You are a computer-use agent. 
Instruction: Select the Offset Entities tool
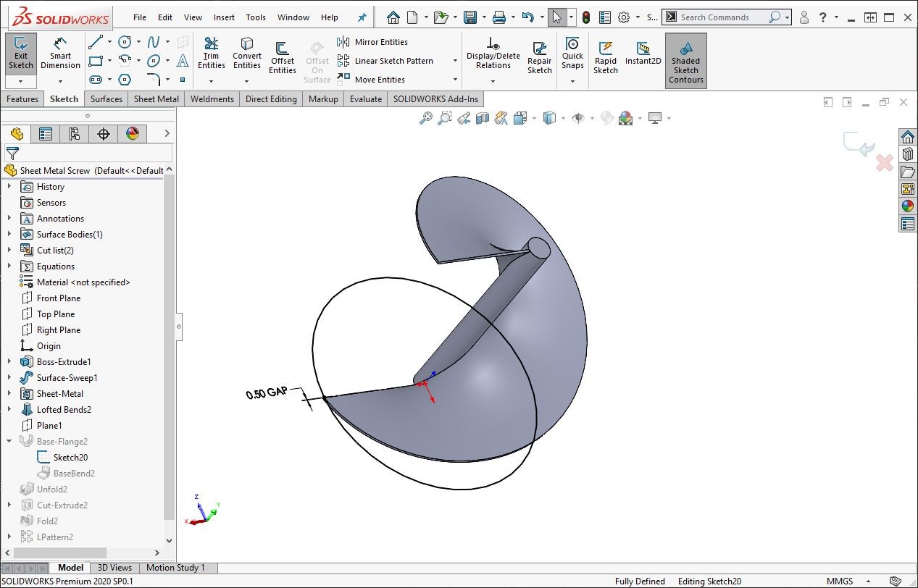click(282, 57)
